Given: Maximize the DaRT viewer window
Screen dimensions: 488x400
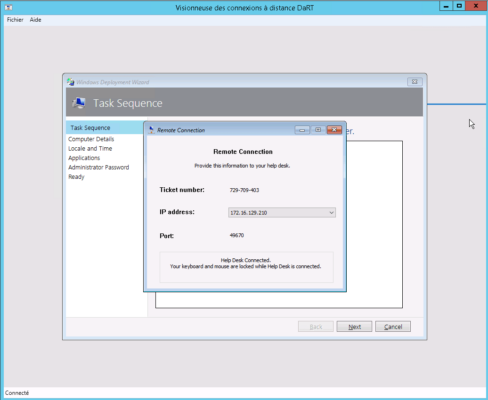Looking at the screenshot, I should [459, 6].
